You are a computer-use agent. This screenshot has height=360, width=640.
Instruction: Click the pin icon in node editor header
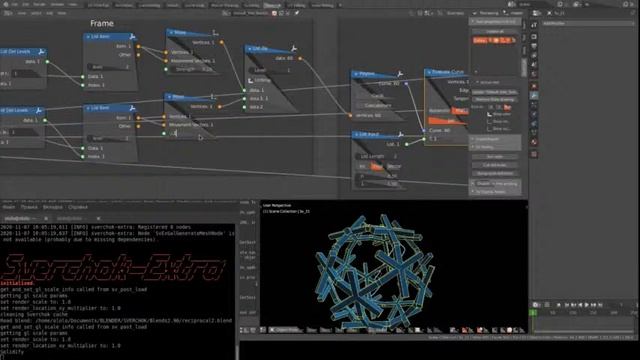pos(297,13)
